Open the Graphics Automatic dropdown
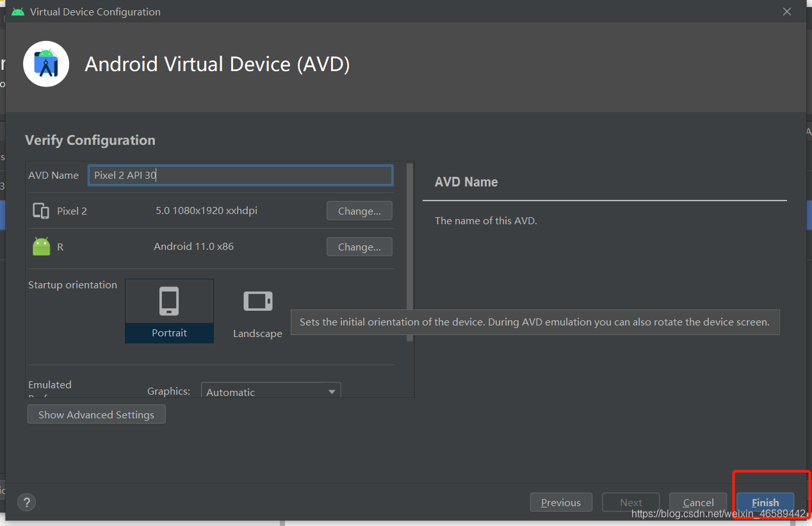This screenshot has width=812, height=526. [271, 390]
